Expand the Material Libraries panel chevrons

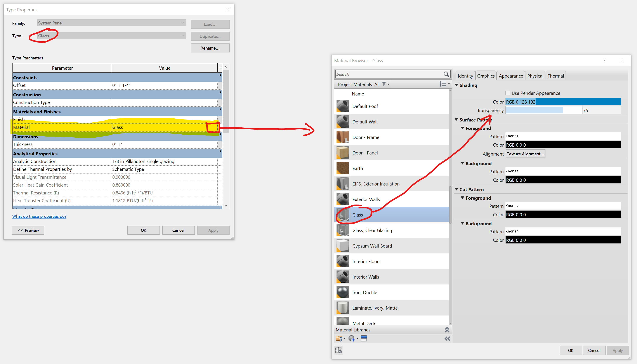447,330
